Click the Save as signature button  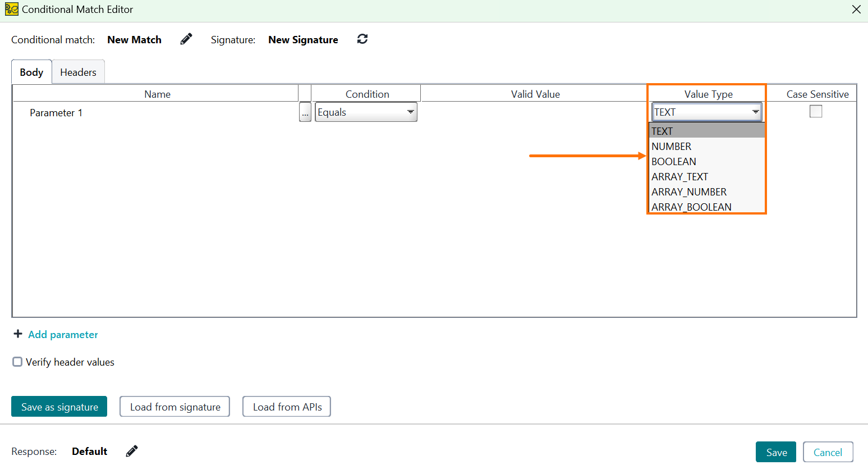pyautogui.click(x=59, y=406)
